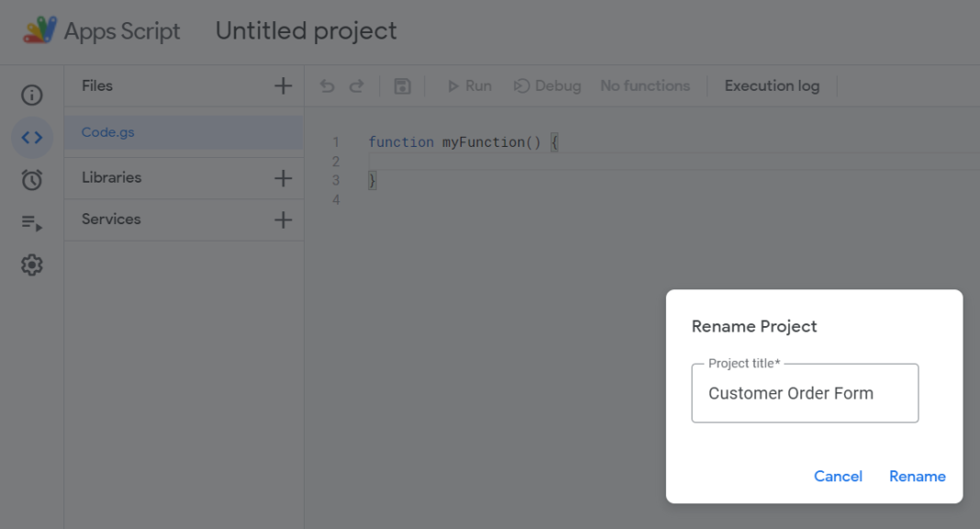Screen dimensions: 980x529
Task: Open Project Settings gear icon
Action: pyautogui.click(x=32, y=265)
